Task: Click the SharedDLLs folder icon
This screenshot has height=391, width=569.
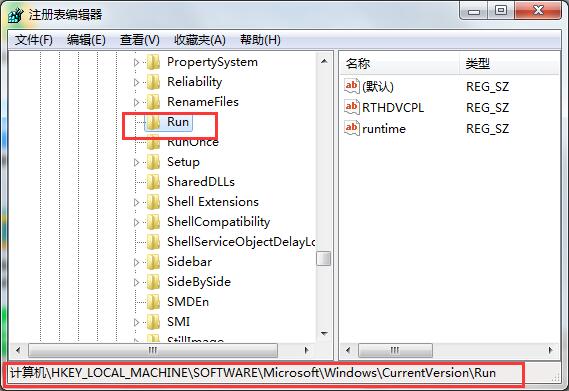Action: point(153,182)
